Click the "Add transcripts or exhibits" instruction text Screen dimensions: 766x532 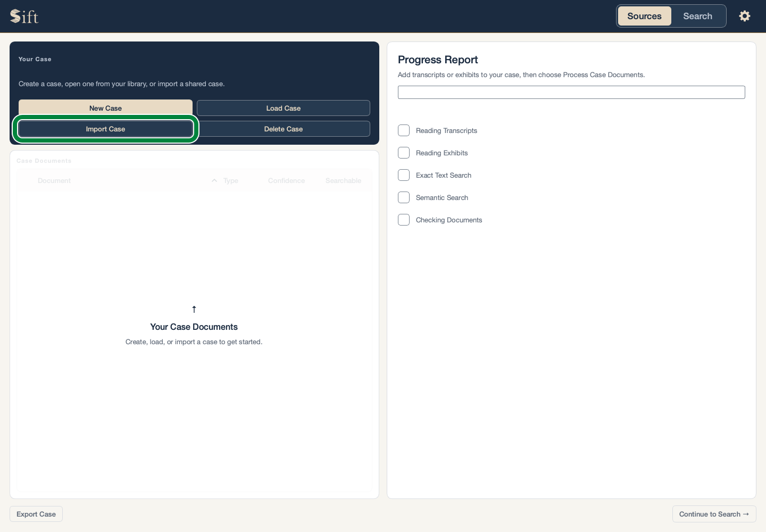coord(521,74)
